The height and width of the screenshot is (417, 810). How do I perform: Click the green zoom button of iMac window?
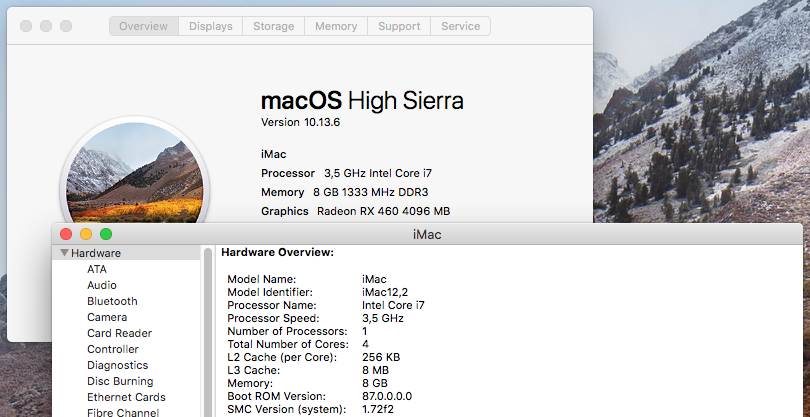point(106,234)
